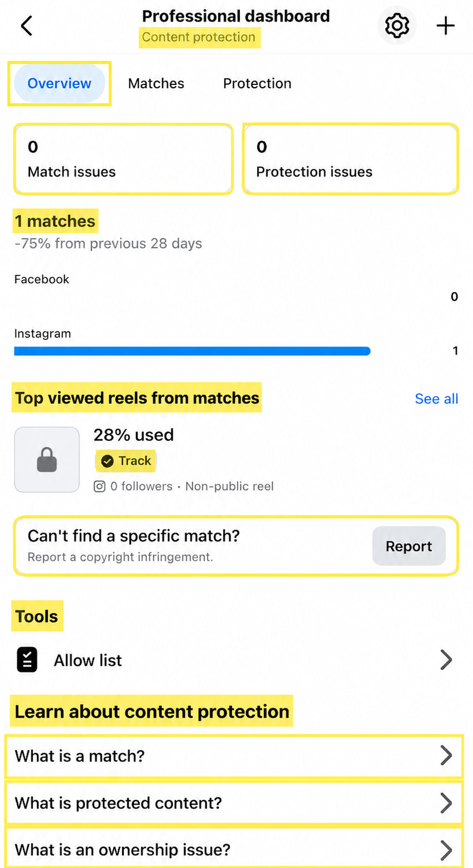473x868 pixels.
Task: Click the Instagram matches progress bar
Action: point(192,351)
